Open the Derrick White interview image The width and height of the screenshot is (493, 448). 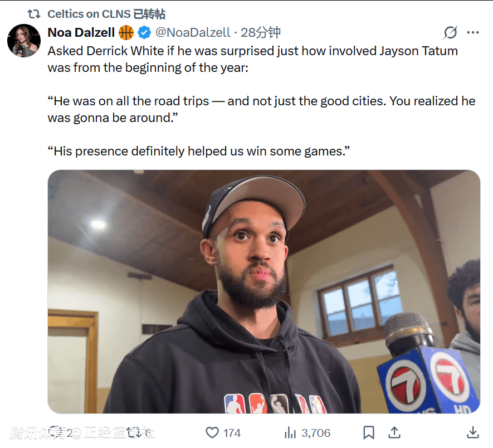coord(263,291)
